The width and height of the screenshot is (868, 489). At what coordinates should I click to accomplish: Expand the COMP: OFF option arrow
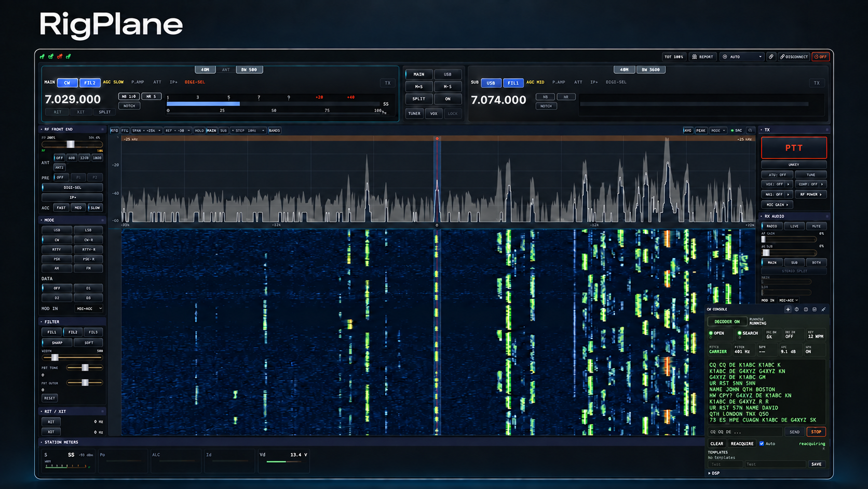(822, 184)
